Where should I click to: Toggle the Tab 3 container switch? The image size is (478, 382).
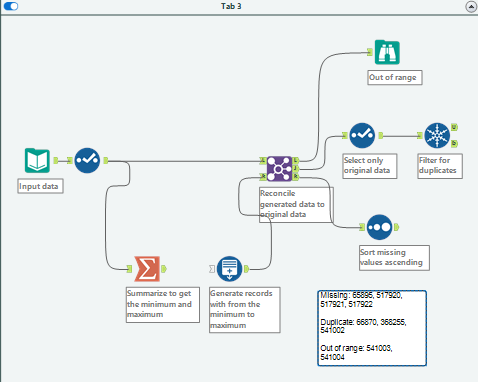[11, 6]
